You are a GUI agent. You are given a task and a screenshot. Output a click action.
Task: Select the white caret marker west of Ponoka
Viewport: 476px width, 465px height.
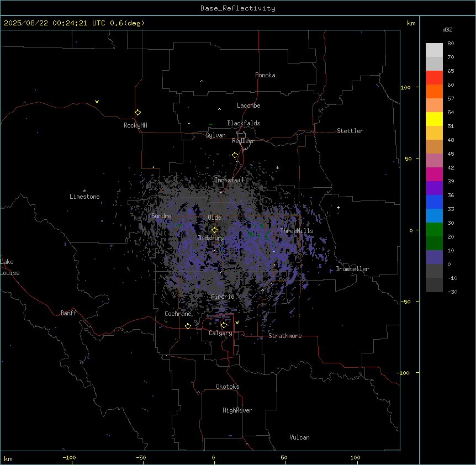click(x=202, y=81)
